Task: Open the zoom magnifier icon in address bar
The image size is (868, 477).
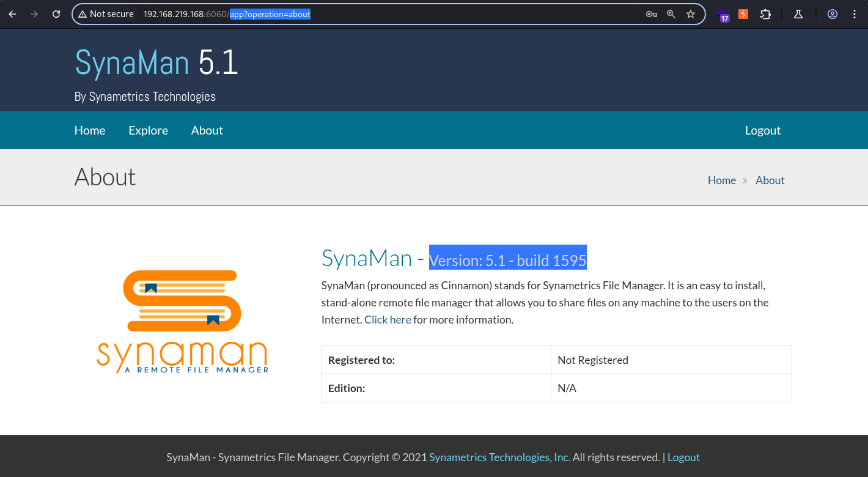Action: click(x=671, y=14)
